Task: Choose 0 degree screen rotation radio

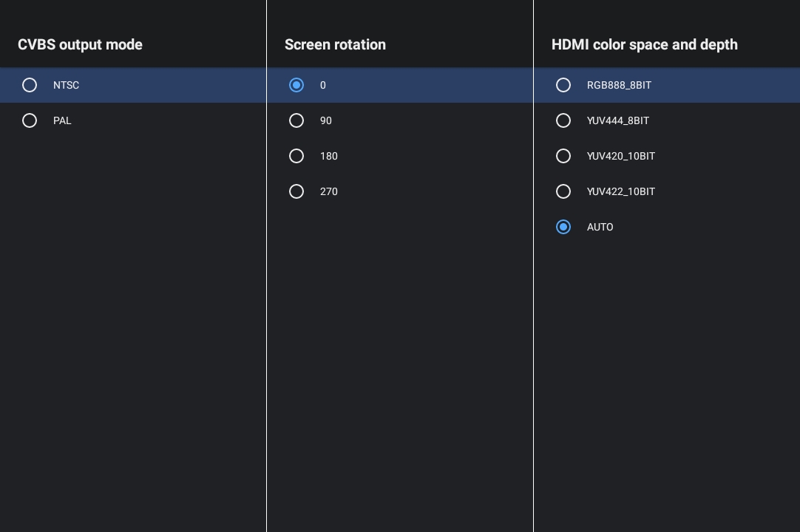Action: point(296,85)
